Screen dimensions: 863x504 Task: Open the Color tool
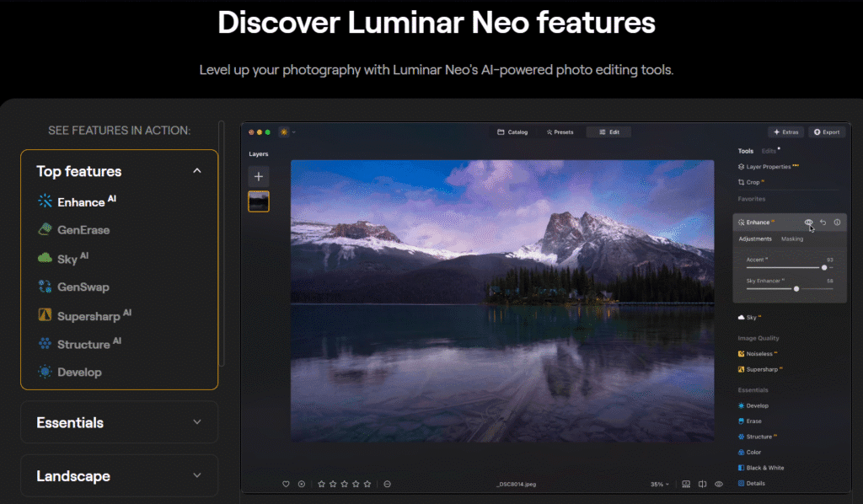click(x=749, y=453)
